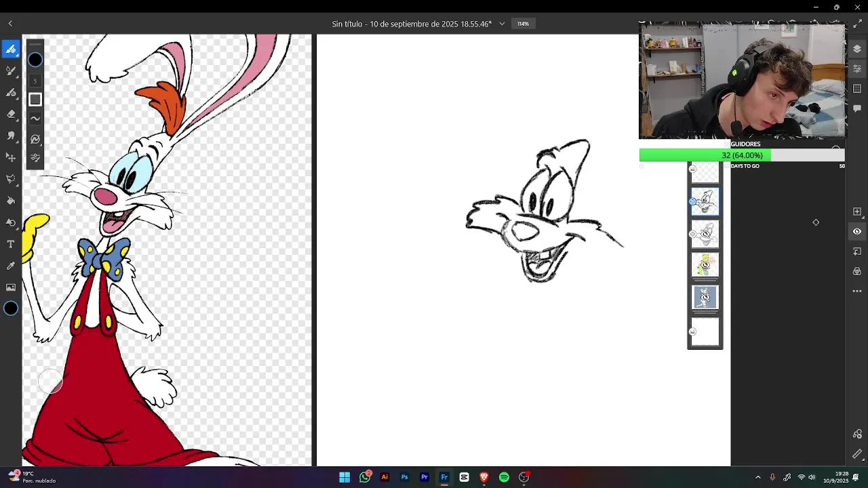Open Premiere Pro from the taskbar

click(425, 477)
